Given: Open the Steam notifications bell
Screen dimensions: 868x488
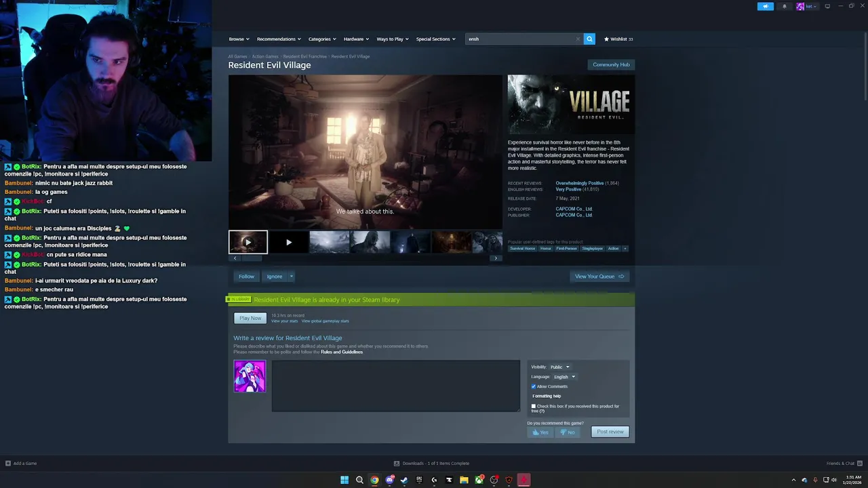Looking at the screenshot, I should point(785,6).
